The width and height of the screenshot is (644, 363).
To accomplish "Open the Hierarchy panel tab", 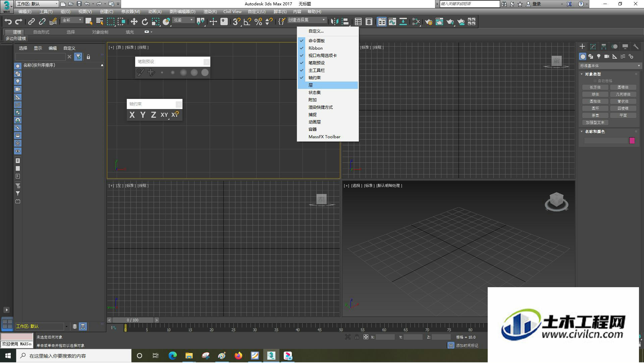I will point(603,47).
